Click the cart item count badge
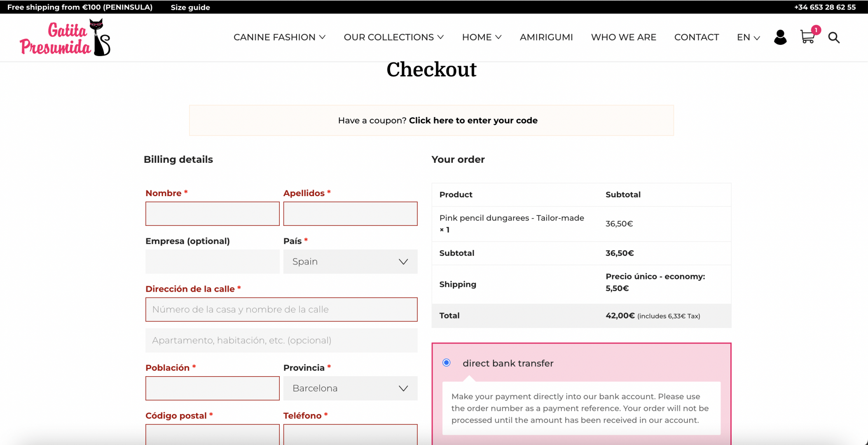The image size is (868, 445). [x=816, y=30]
